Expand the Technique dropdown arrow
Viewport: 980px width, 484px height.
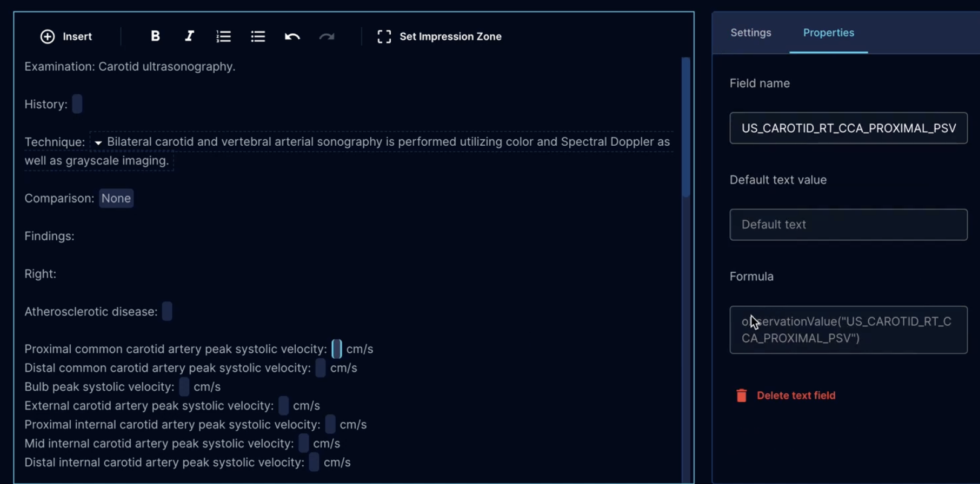(98, 142)
